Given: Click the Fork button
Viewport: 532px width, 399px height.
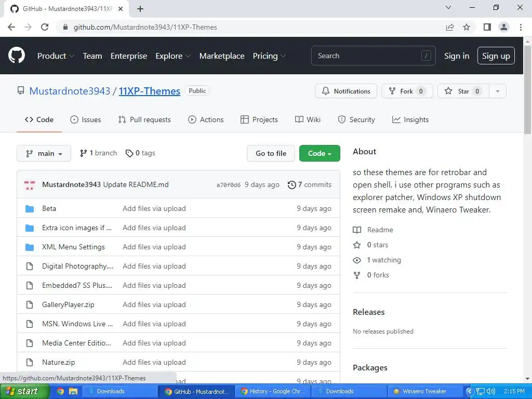Looking at the screenshot, I should (407, 91).
